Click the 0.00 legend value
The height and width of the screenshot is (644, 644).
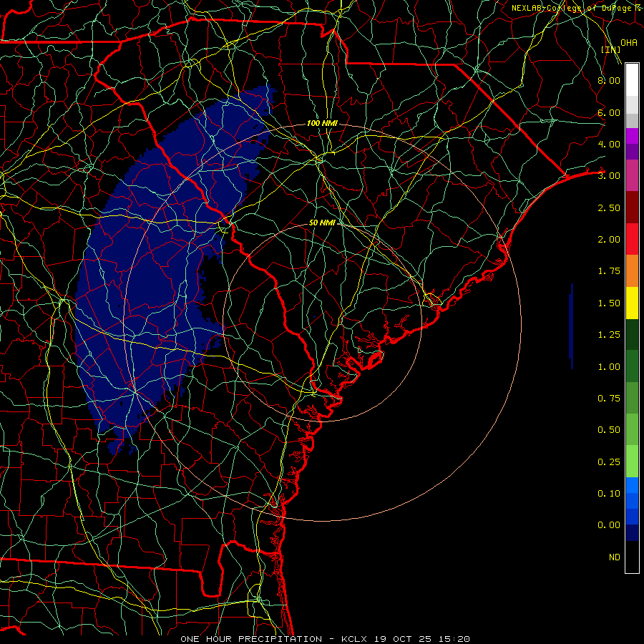click(x=609, y=525)
